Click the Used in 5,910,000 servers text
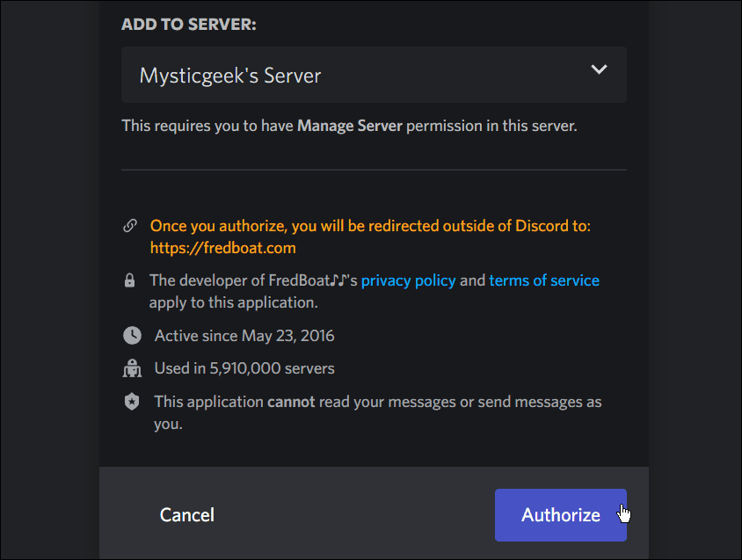Viewport: 742px width, 560px height. pos(244,367)
